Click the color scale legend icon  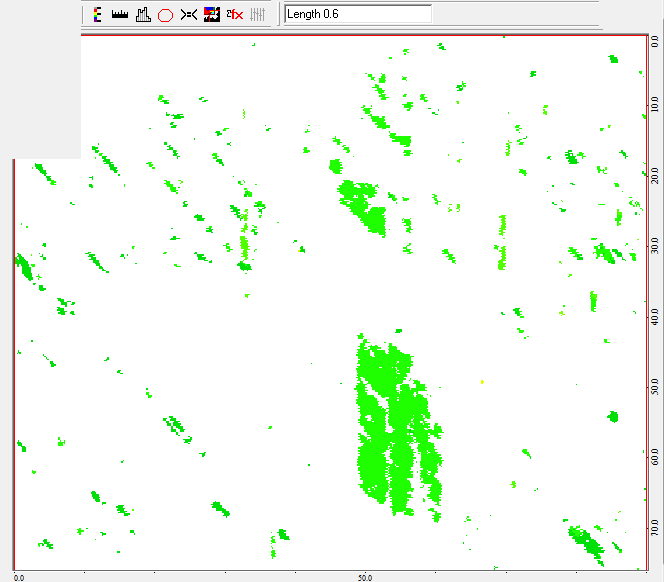click(x=97, y=14)
